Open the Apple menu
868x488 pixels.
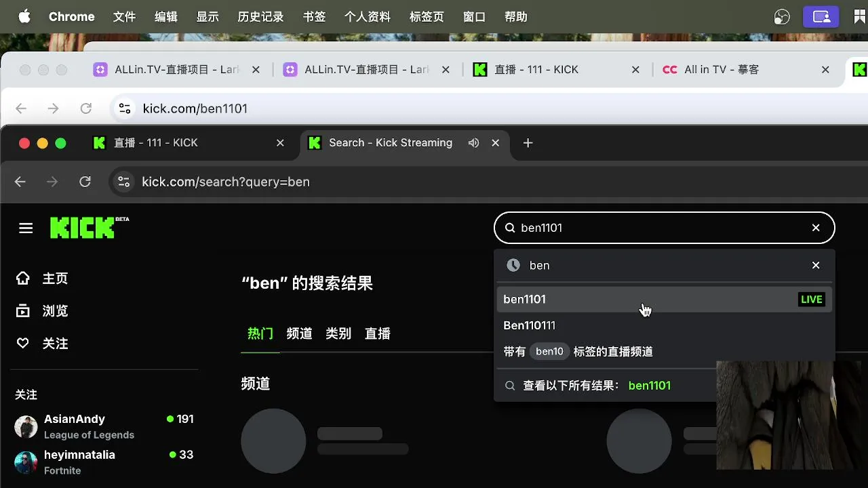tap(24, 17)
